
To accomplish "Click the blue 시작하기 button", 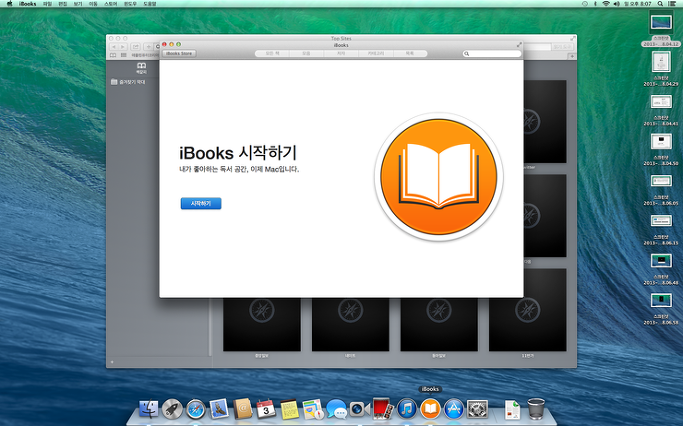I will pyautogui.click(x=201, y=203).
